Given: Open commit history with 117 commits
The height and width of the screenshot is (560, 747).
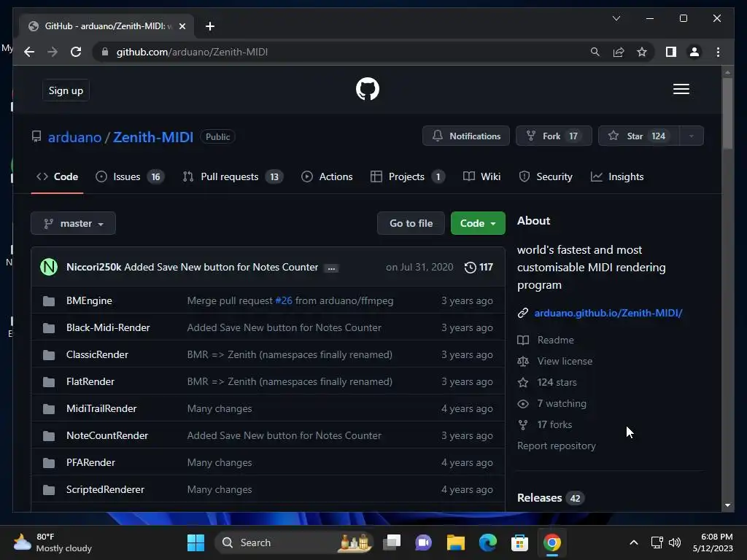Looking at the screenshot, I should pyautogui.click(x=479, y=267).
